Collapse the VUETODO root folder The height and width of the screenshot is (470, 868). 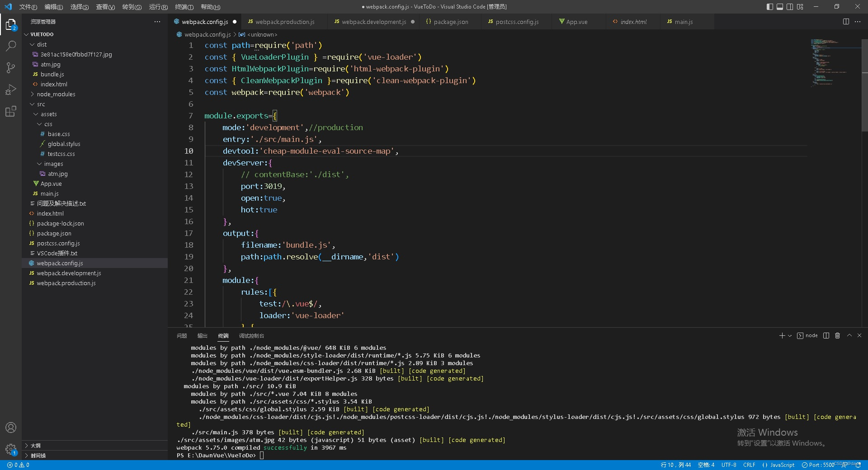(x=95, y=34)
